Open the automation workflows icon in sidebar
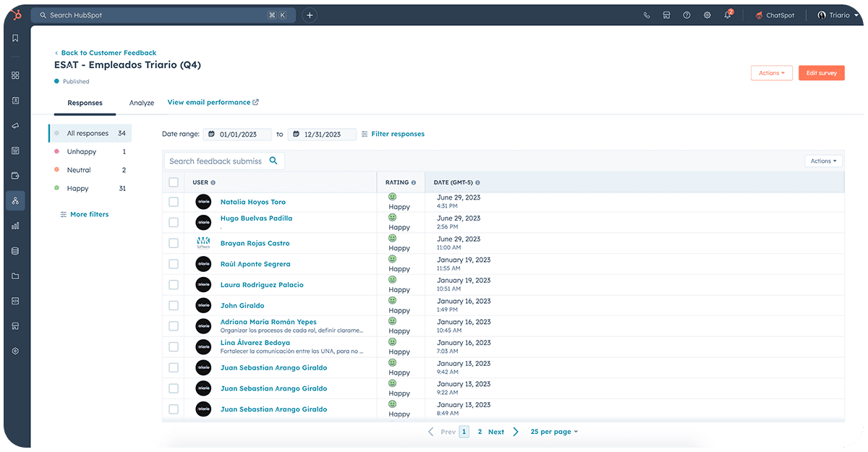Screen dimensions: 868x452 click(16, 200)
